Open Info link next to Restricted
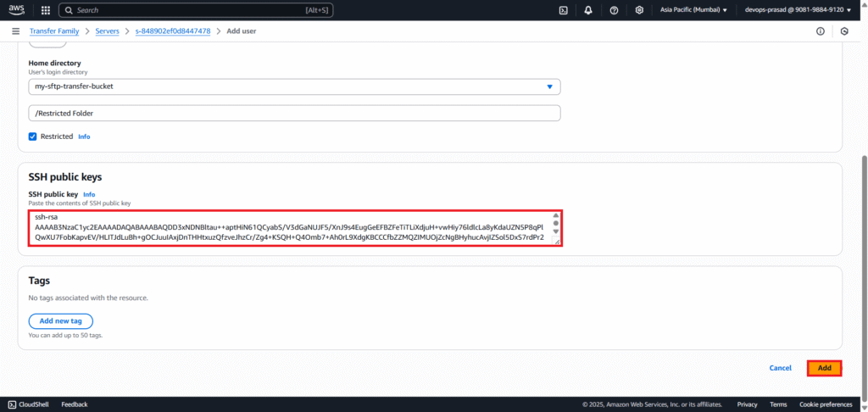 pyautogui.click(x=84, y=136)
